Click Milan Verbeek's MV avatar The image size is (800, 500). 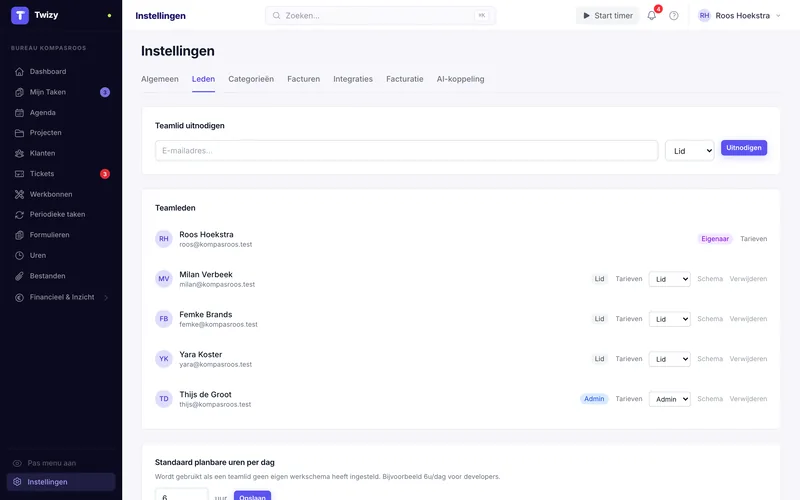[x=164, y=279]
